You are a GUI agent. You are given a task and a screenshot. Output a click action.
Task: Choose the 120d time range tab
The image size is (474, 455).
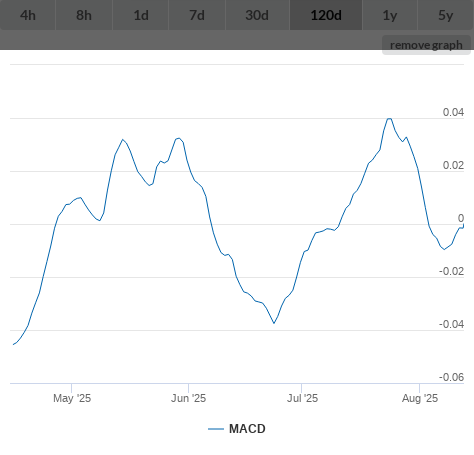coord(326,15)
